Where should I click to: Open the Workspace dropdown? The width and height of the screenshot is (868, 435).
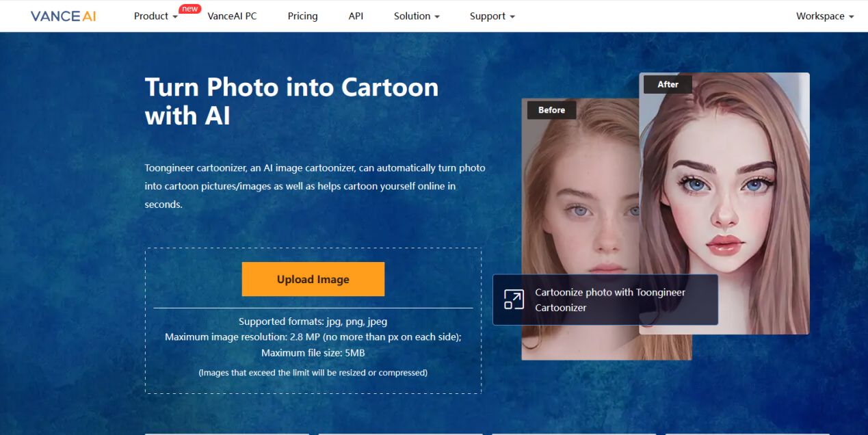(x=825, y=16)
